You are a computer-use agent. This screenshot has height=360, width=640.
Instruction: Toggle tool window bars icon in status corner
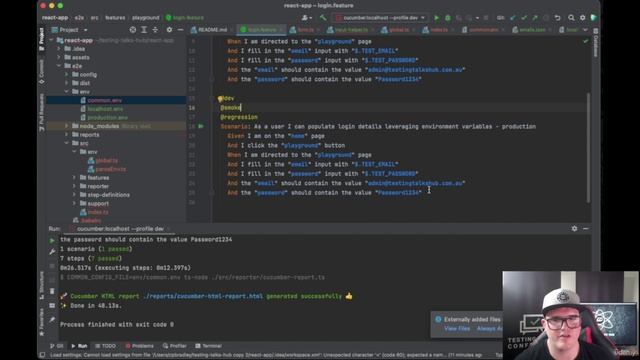(42, 355)
